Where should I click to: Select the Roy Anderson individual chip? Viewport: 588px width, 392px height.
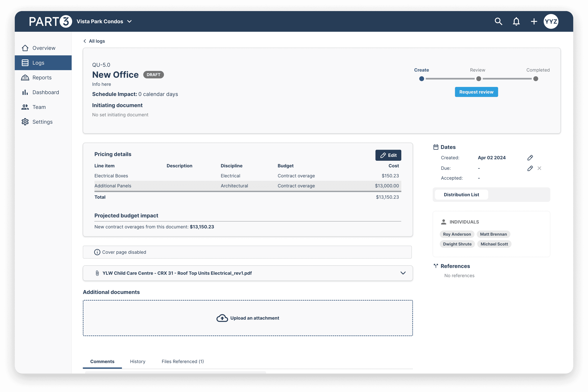pos(457,234)
